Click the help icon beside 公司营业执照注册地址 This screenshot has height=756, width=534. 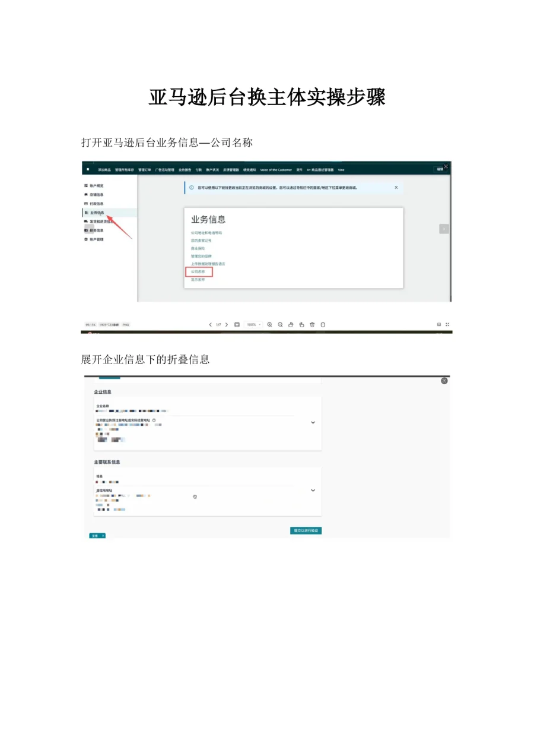pos(154,420)
